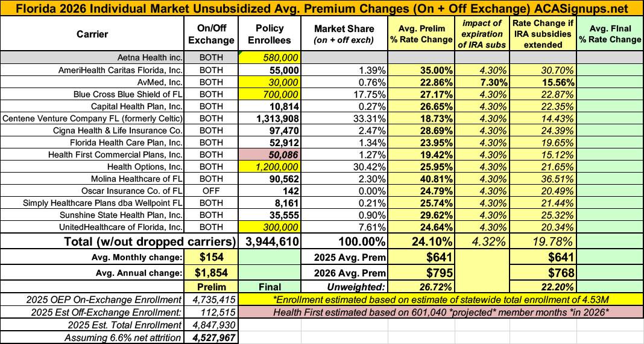Click the 'Avg. Final % Rate Change' header
644x344 pixels.
coord(610,34)
